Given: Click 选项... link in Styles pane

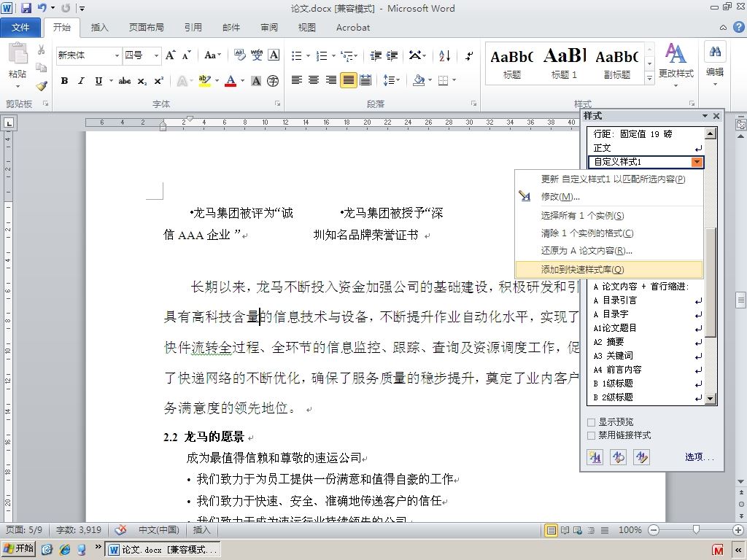Looking at the screenshot, I should pyautogui.click(x=700, y=457).
